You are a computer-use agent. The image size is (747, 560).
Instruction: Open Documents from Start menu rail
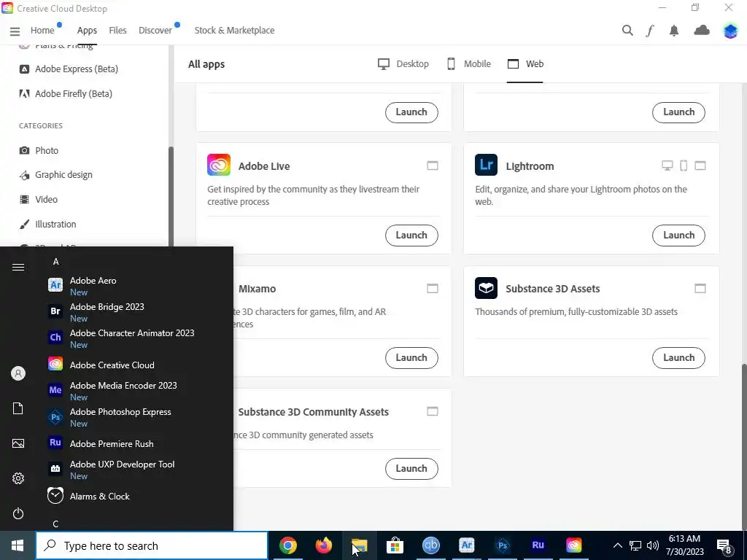[x=18, y=408]
